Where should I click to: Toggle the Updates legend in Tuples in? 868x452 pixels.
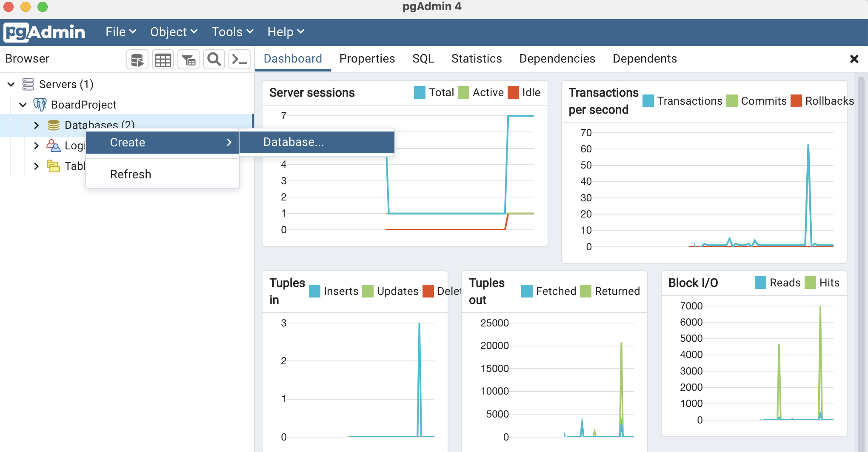391,291
